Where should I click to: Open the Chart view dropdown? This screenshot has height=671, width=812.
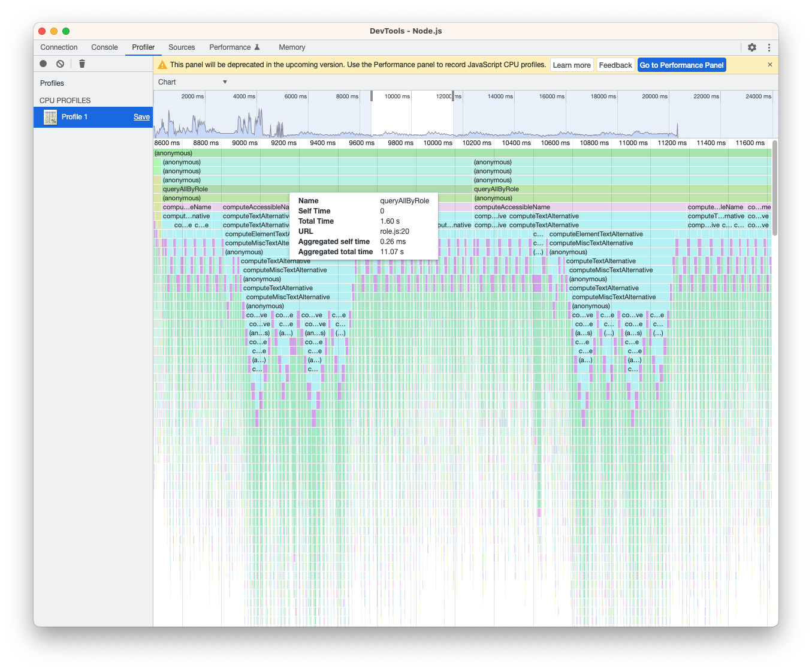[192, 82]
